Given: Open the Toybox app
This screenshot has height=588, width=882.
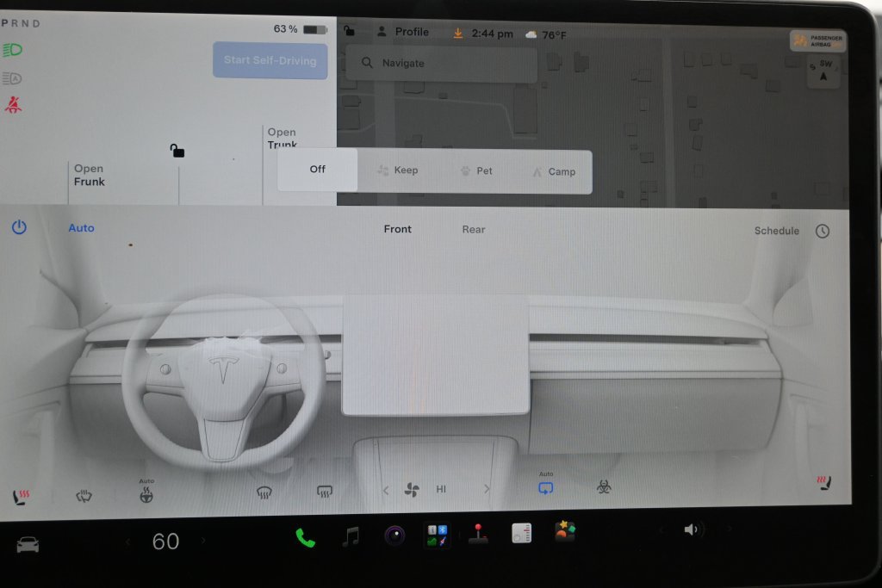Looking at the screenshot, I should [x=565, y=531].
